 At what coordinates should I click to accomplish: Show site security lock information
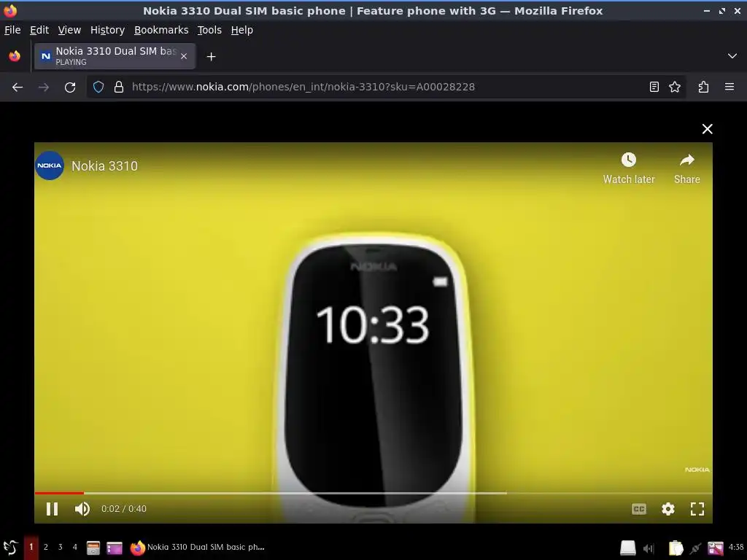click(119, 87)
